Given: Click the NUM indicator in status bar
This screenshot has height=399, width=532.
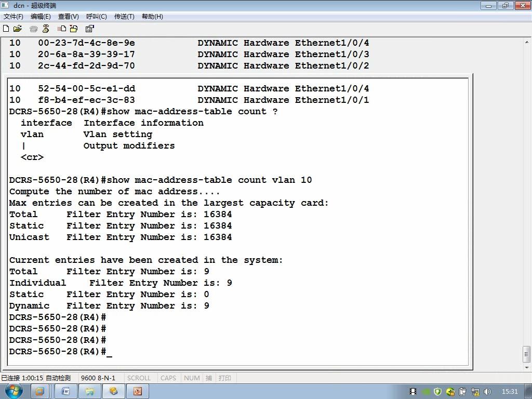Looking at the screenshot, I should [x=192, y=378].
